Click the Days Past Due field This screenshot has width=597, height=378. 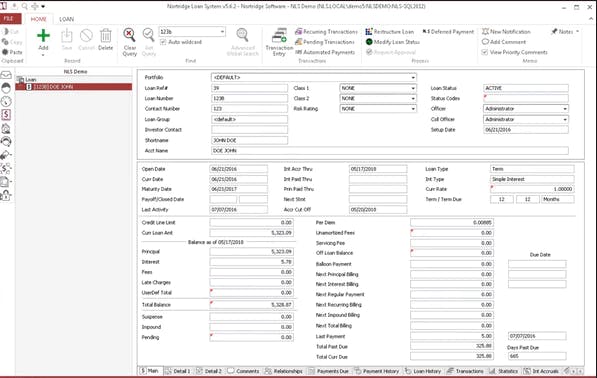537,356
